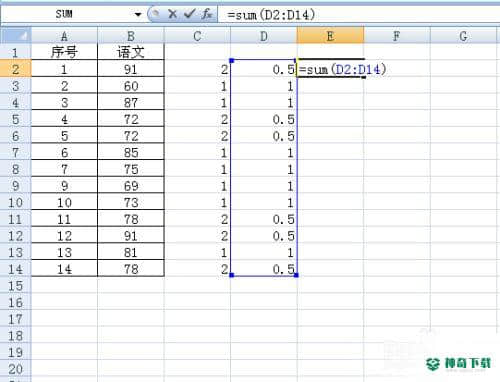Screen dimensions: 500x382
Task: Click cell B2 showing 91
Action: tap(131, 69)
